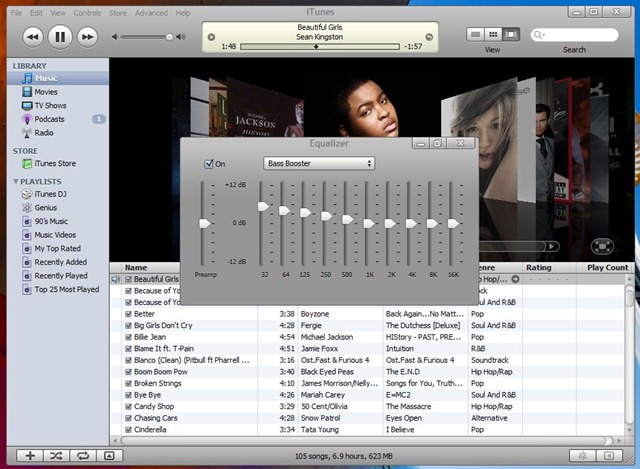Switch to grid view icon

493,35
